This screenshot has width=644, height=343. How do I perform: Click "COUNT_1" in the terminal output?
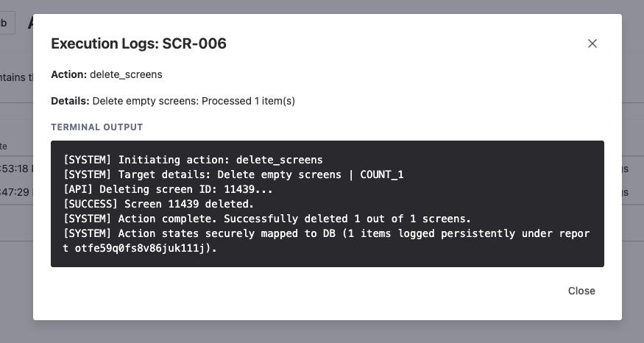click(381, 174)
